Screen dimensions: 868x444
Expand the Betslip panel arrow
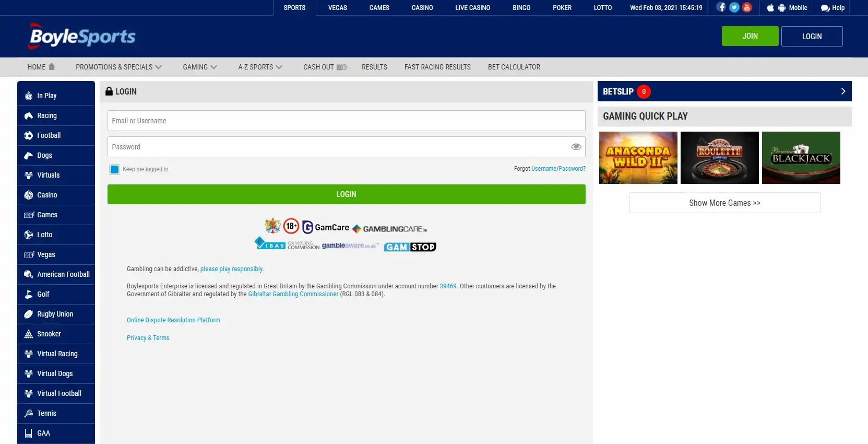click(x=842, y=91)
